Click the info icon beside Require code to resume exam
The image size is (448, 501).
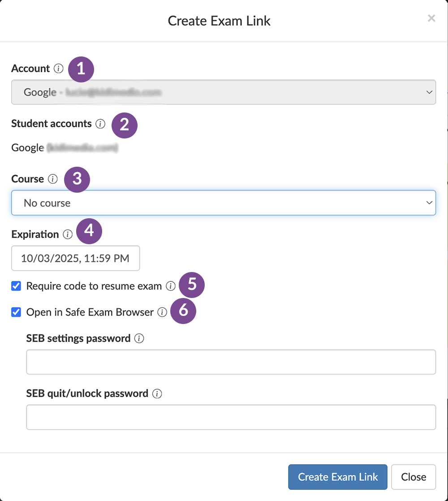coord(171,285)
